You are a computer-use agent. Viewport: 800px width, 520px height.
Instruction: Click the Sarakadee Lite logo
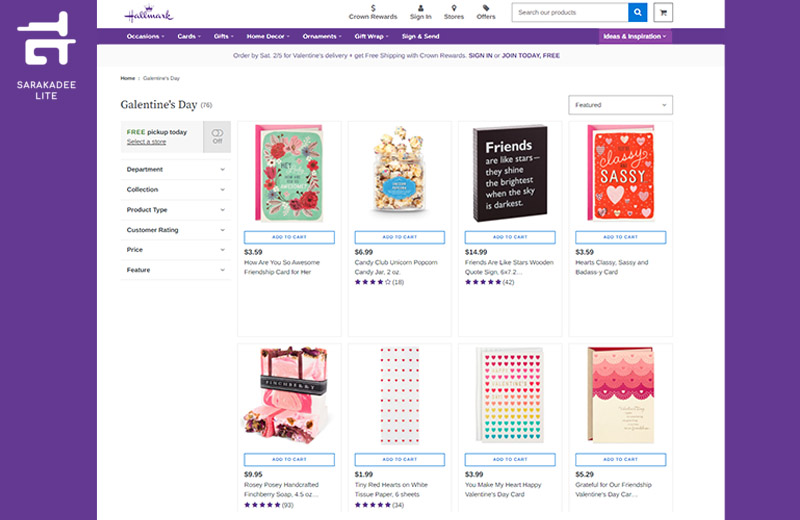pos(46,55)
